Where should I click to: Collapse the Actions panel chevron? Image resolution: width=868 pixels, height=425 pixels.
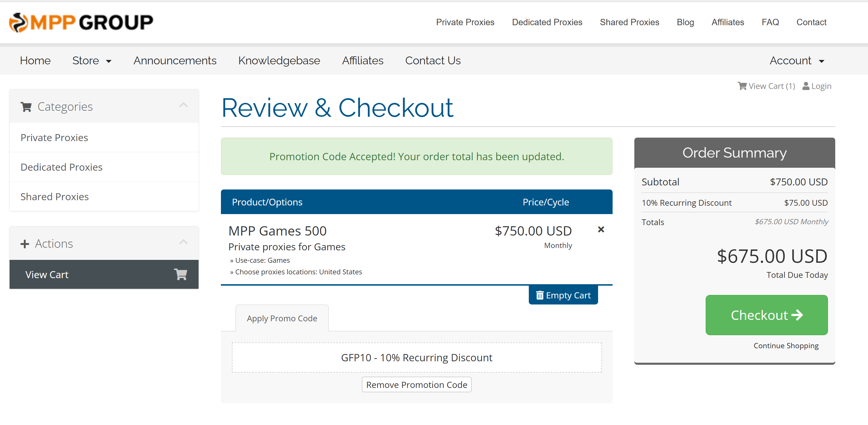point(183,242)
